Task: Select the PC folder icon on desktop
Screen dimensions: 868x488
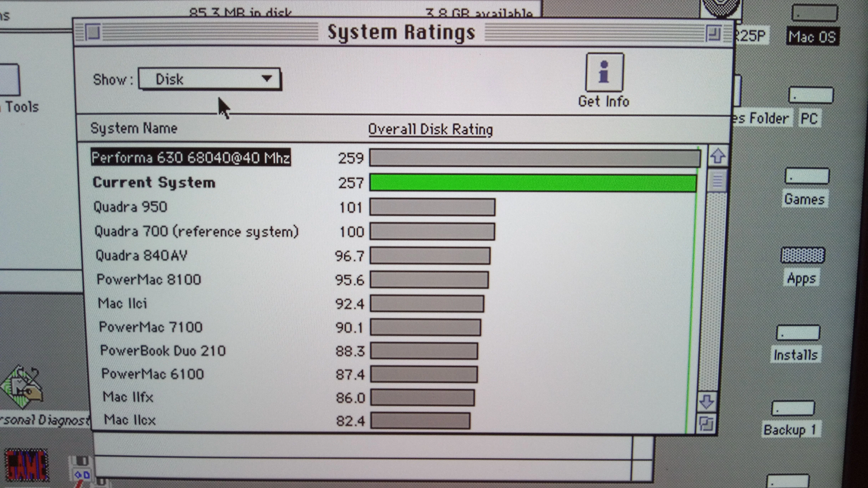Action: click(x=811, y=95)
